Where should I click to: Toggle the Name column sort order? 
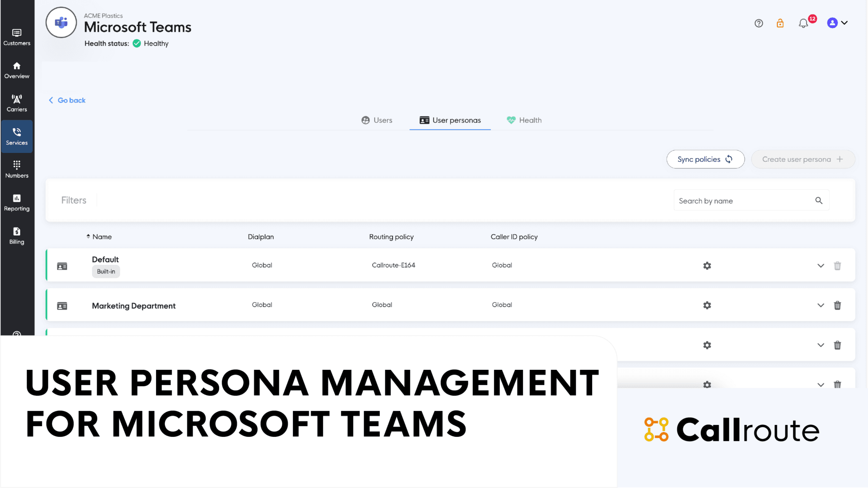(89, 236)
